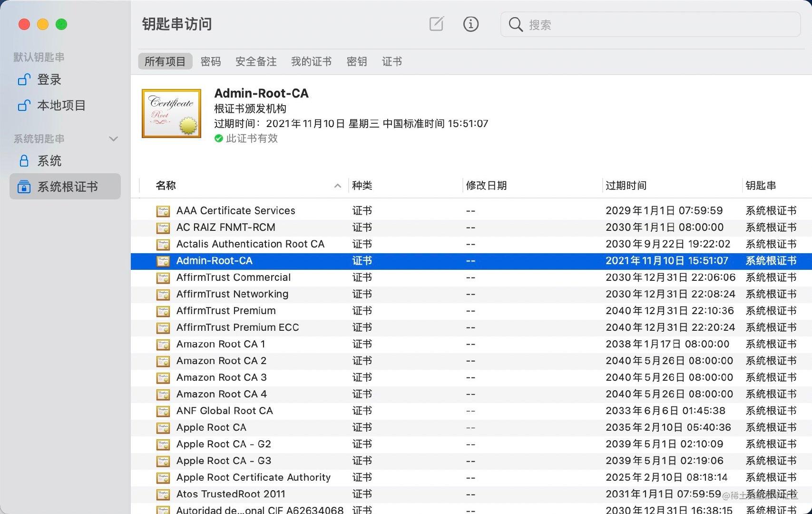Select 系统根证书 in sidebar

click(x=65, y=187)
